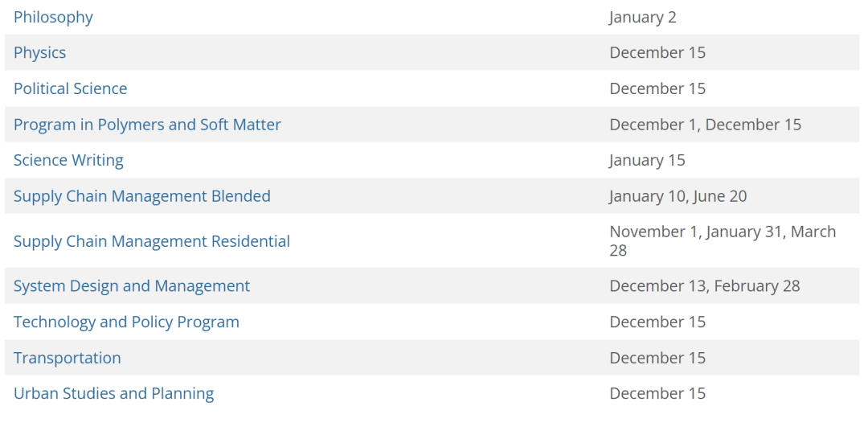Click the Transportation row's December 15 date

coord(657,358)
